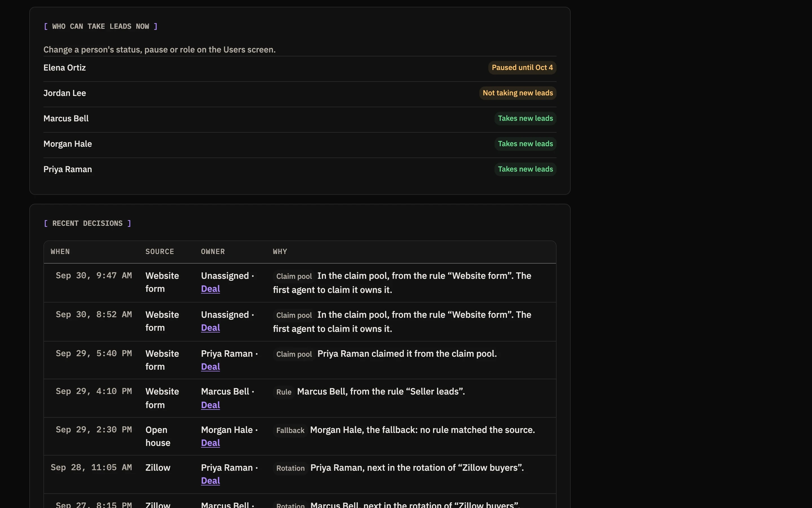Click Priya Raman's 'Takes new leads' badge
The height and width of the screenshot is (508, 812).
tap(526, 169)
